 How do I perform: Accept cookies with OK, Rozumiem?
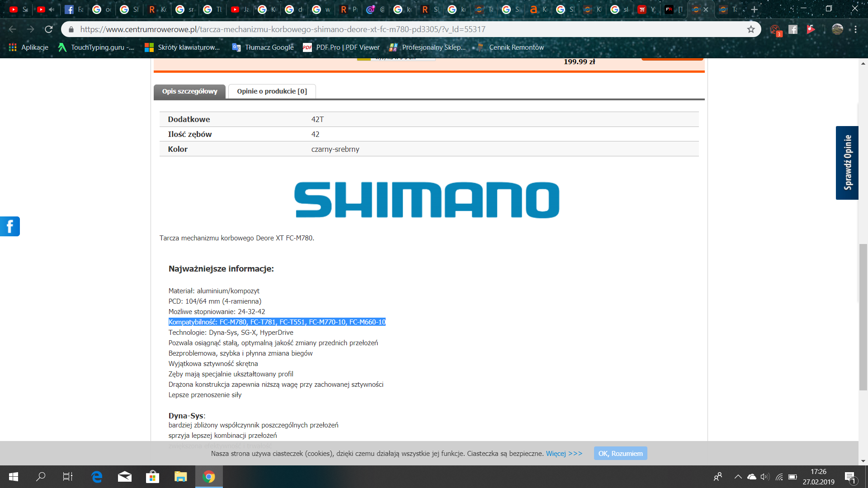coord(620,453)
